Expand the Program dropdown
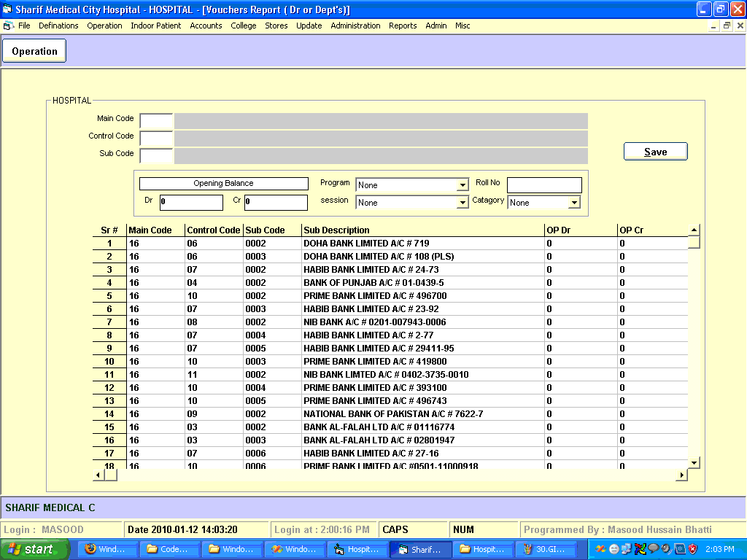 [462, 184]
